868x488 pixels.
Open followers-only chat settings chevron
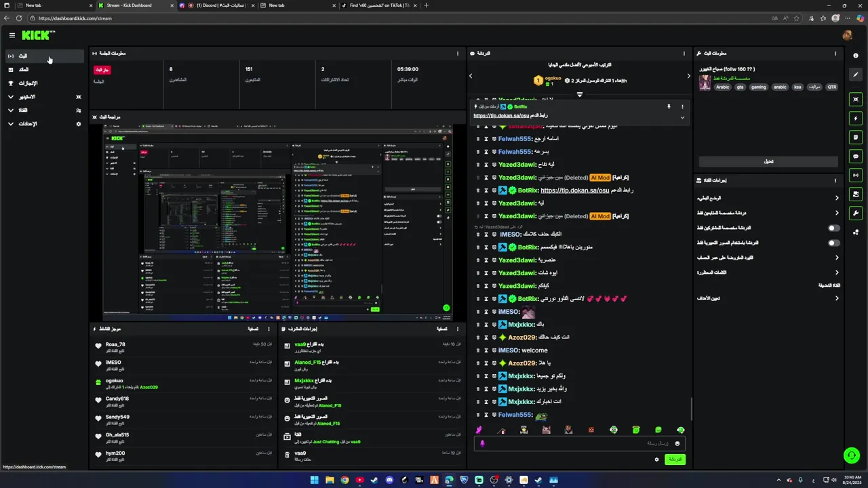[837, 213]
